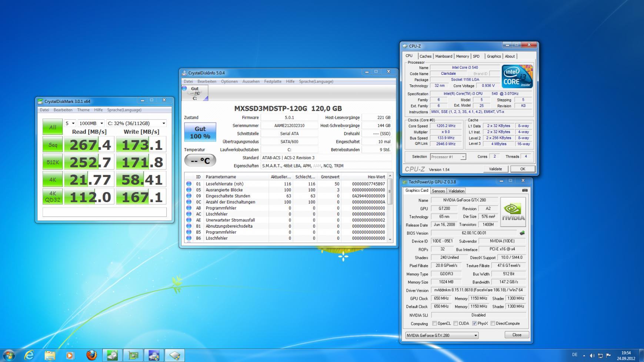This screenshot has height=362, width=644.
Task: Switch to the Mainboard tab in CPU-Z
Action: point(443,56)
